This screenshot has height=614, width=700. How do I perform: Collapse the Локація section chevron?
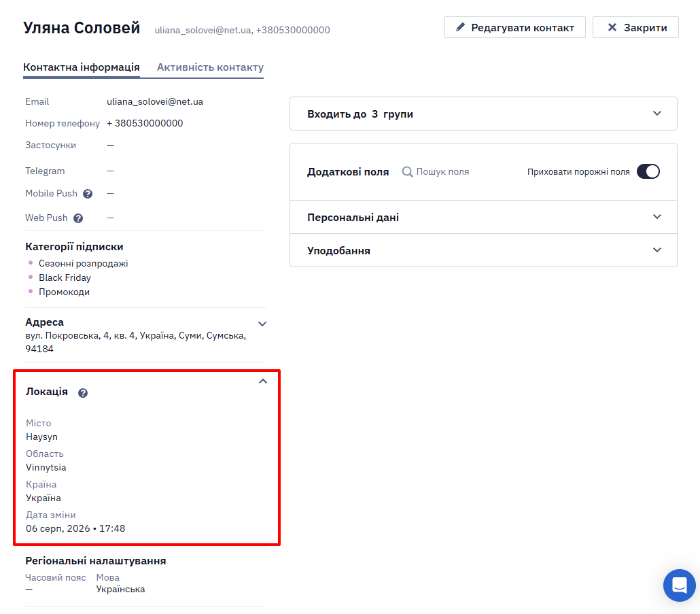(263, 381)
